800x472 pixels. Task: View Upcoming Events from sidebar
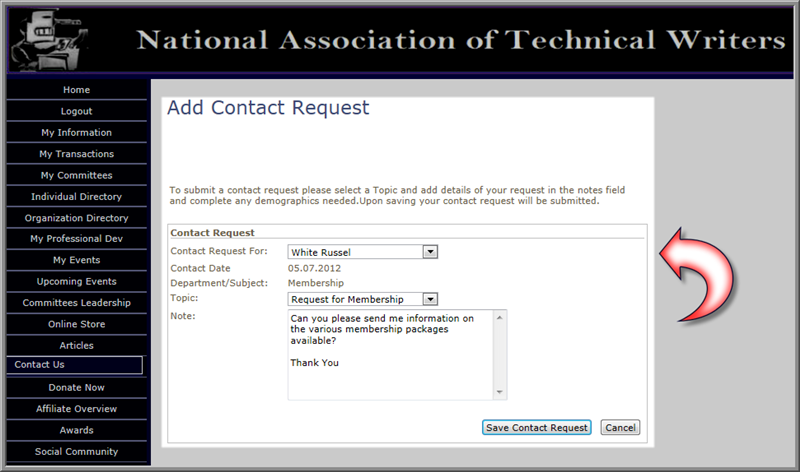77,282
